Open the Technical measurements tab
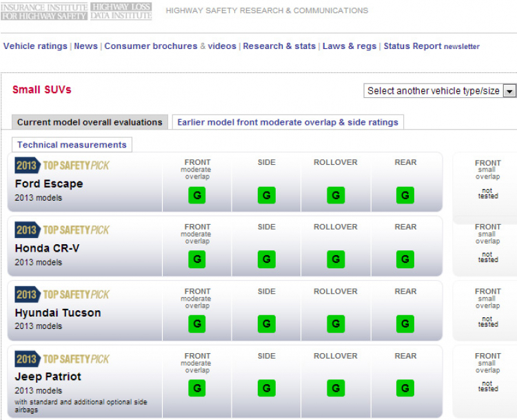 coord(72,145)
